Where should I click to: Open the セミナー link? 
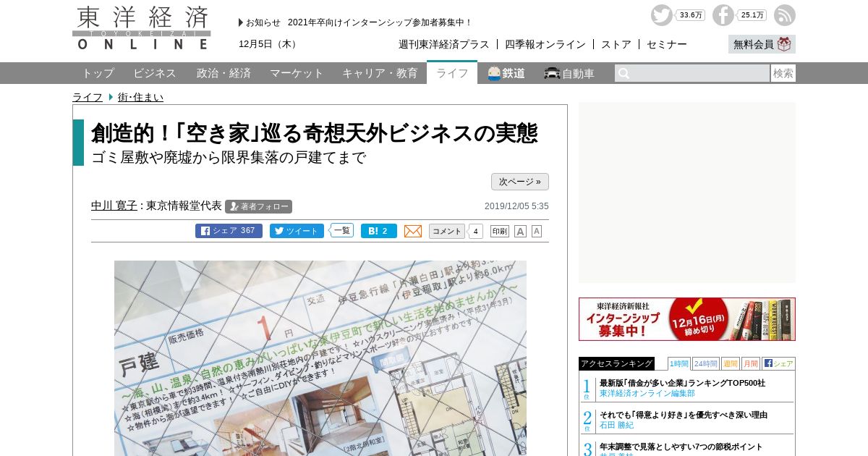pyautogui.click(x=667, y=44)
